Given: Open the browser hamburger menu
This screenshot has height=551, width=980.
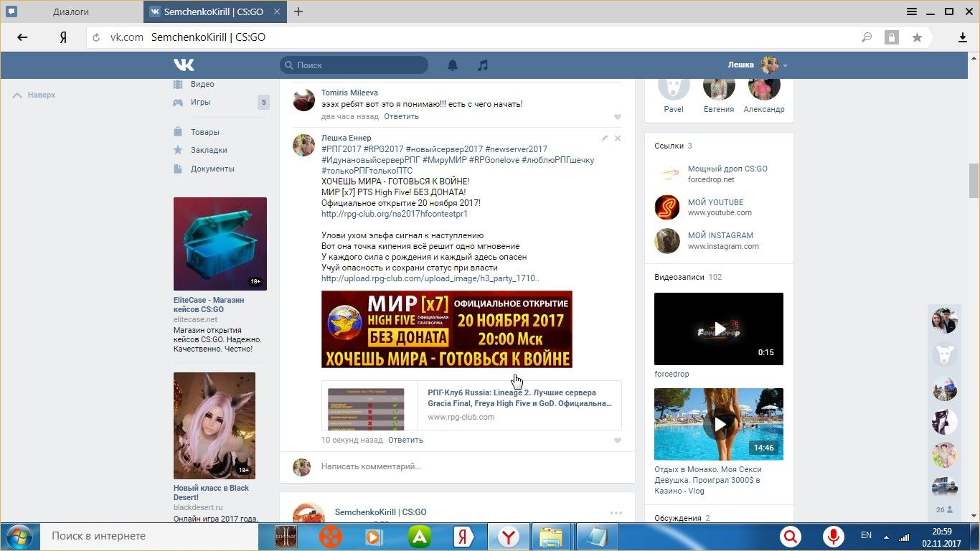Looking at the screenshot, I should click(x=912, y=11).
